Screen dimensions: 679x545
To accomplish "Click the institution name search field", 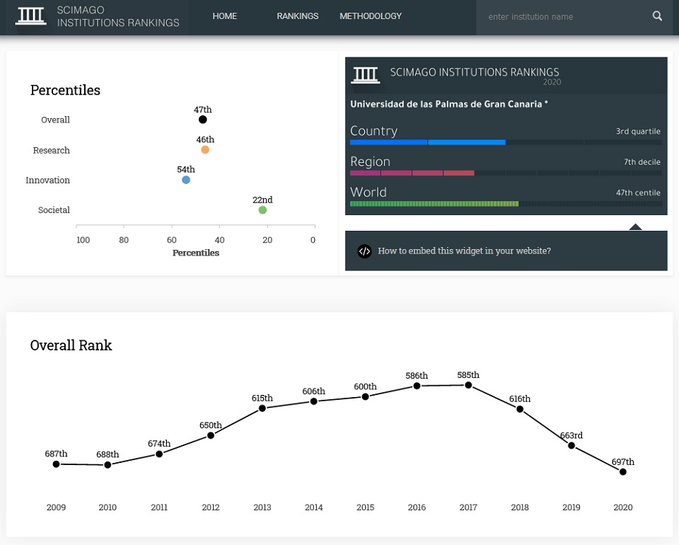I will click(x=562, y=17).
